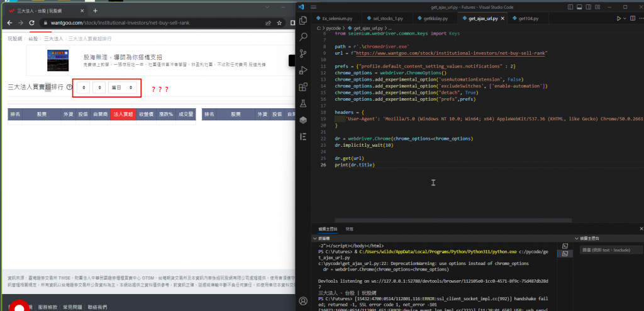Toggle panel layout icon in title bar
The image size is (644, 311).
click(x=579, y=7)
